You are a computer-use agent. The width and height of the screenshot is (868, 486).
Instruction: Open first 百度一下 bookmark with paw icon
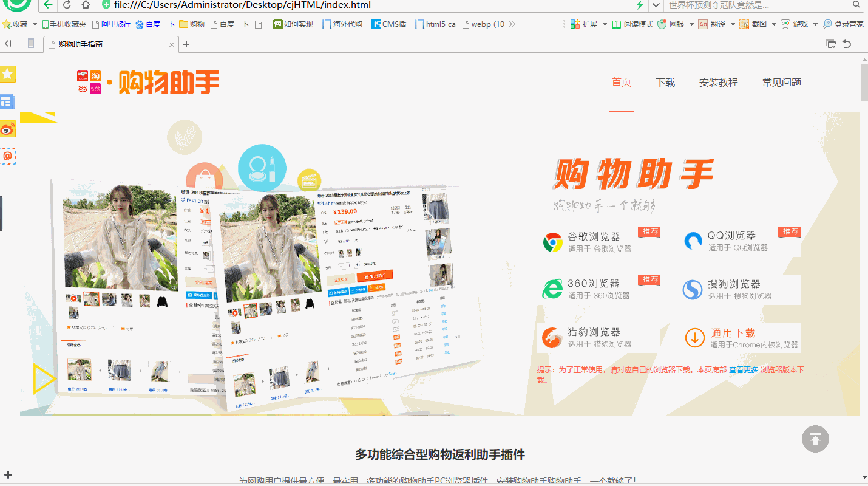pos(155,24)
